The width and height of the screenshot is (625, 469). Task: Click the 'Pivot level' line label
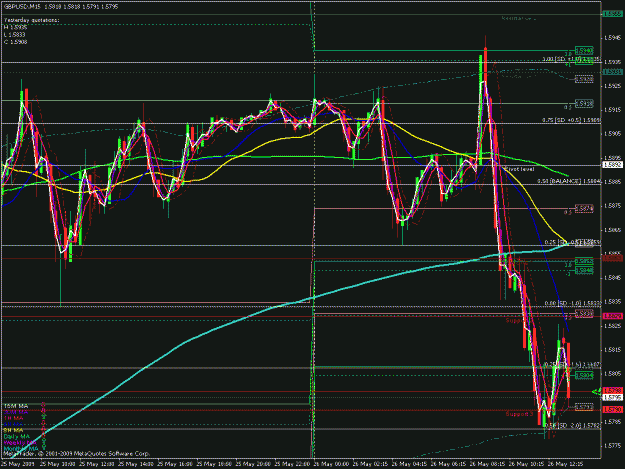pos(520,169)
